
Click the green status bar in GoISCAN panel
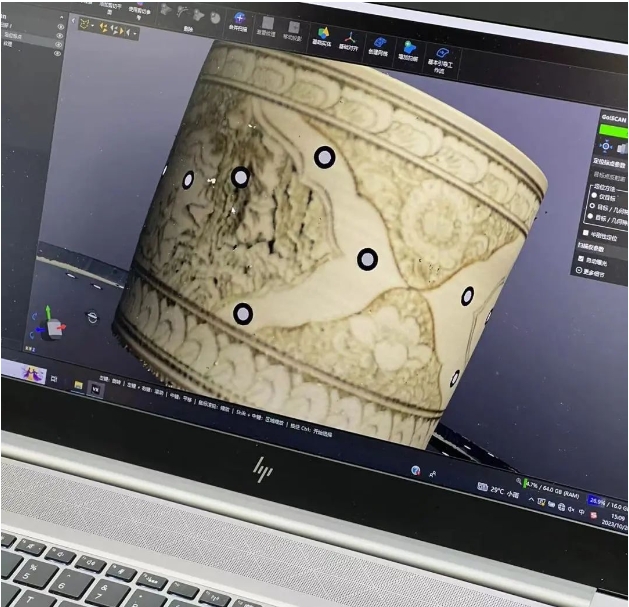[613, 130]
